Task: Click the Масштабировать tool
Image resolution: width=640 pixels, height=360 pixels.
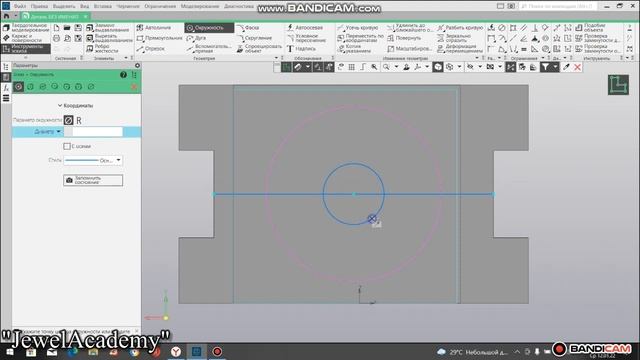Action: click(x=409, y=49)
